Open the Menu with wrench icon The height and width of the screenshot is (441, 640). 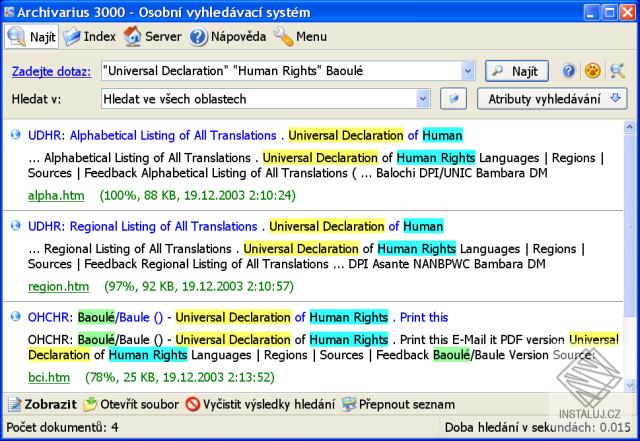[x=300, y=37]
